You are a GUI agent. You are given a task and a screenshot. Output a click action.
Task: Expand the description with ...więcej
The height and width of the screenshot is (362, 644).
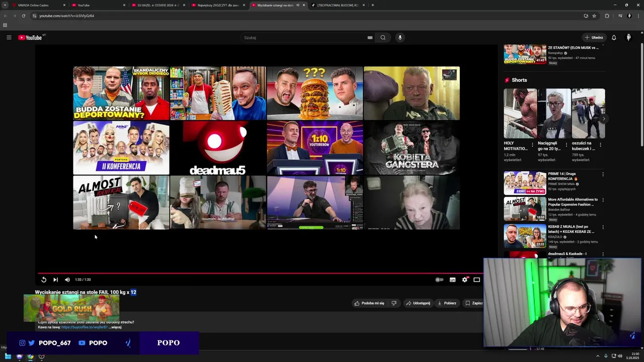click(115, 327)
